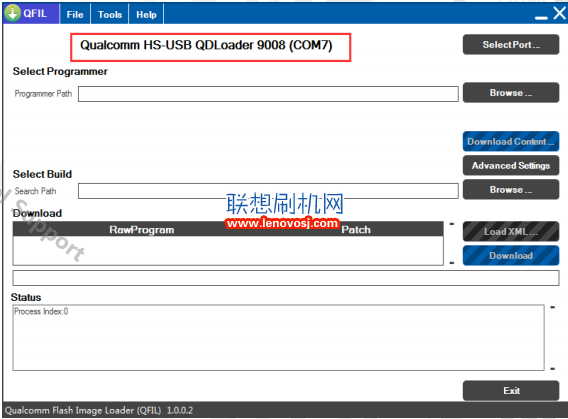Click inside the Programmer Path field
568x419 pixels.
coord(268,94)
